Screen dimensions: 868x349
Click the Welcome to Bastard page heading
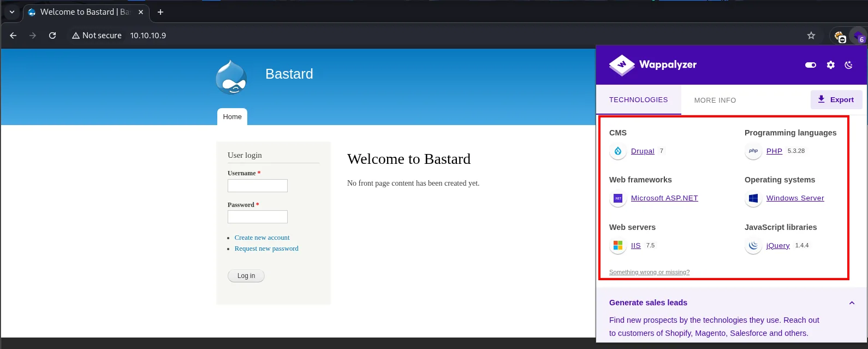(409, 159)
